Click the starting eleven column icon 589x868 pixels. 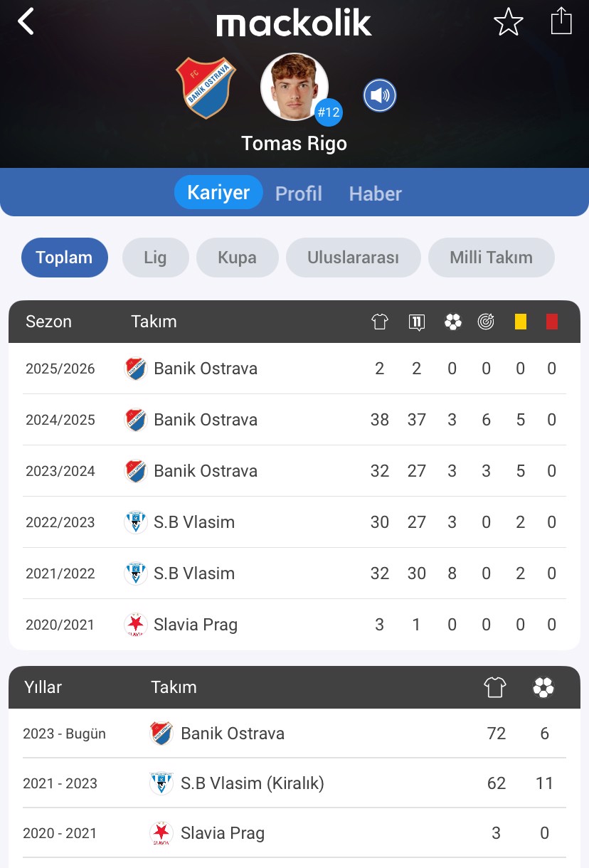417,322
